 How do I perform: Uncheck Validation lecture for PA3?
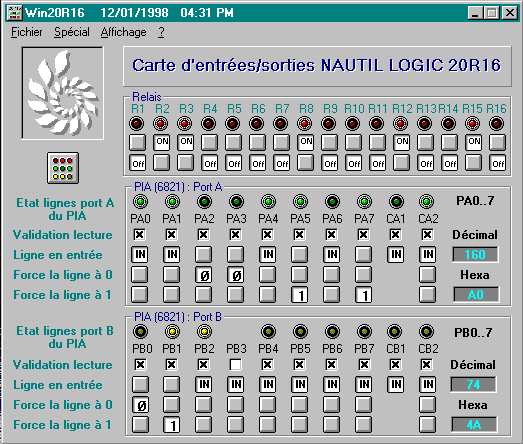click(x=235, y=235)
